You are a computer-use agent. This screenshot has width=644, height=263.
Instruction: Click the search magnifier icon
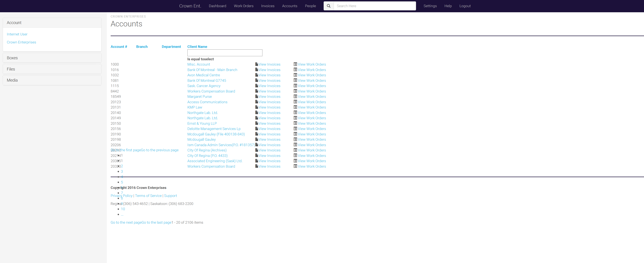coord(329,6)
